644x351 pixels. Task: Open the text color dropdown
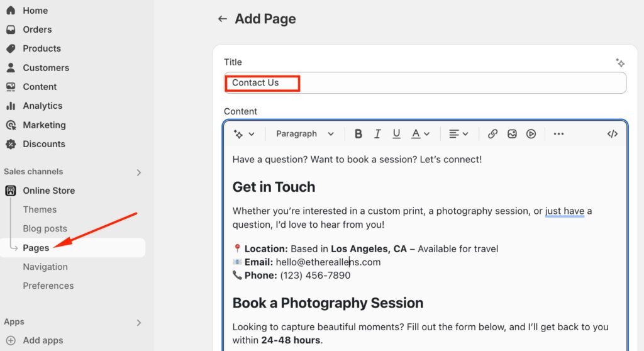pyautogui.click(x=420, y=134)
